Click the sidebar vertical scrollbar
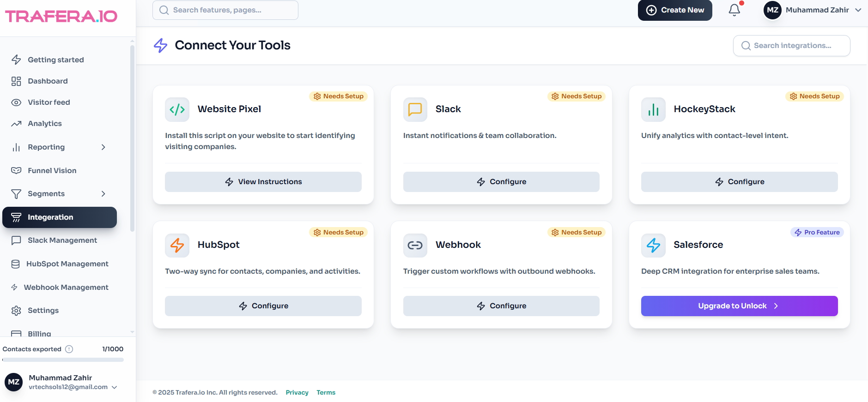This screenshot has width=868, height=402. [x=132, y=138]
